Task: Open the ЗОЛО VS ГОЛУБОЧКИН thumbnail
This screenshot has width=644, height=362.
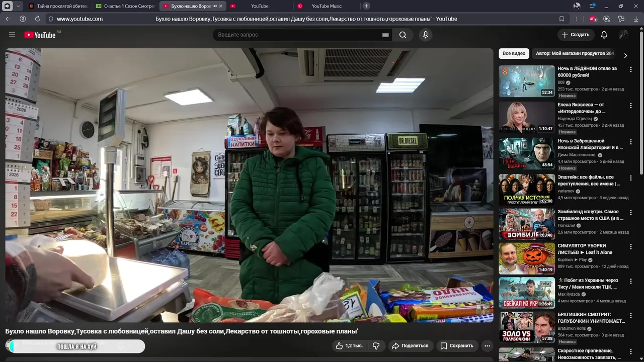Action: click(527, 327)
